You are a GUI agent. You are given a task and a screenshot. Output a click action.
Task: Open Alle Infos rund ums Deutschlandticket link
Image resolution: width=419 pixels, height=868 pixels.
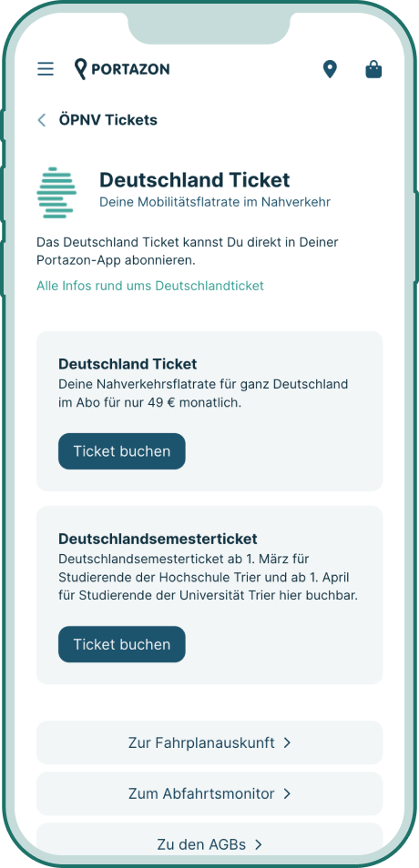150,286
